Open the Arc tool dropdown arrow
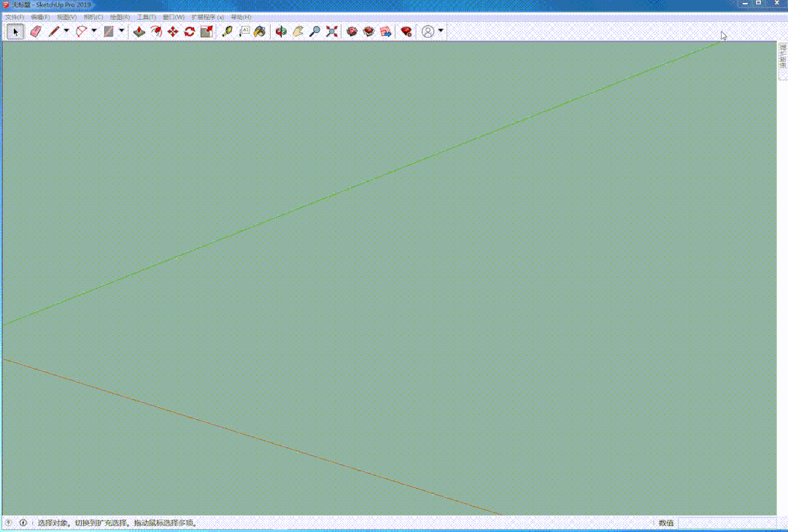The width and height of the screenshot is (788, 532). point(94,31)
